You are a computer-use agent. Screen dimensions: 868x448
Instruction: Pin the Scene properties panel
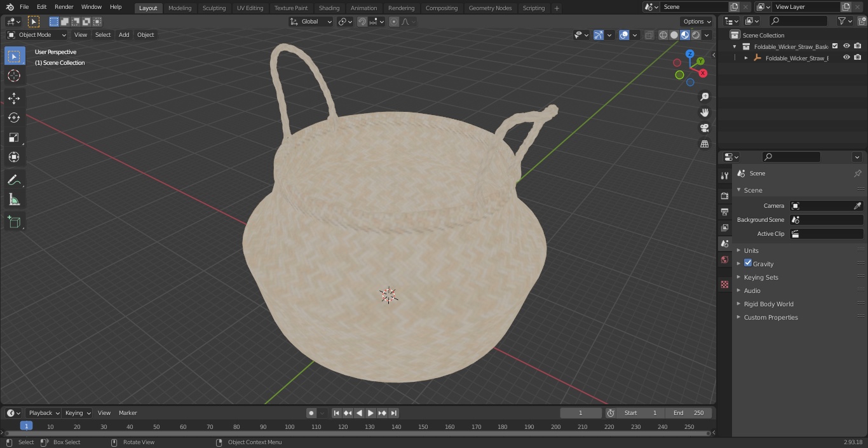(x=857, y=173)
